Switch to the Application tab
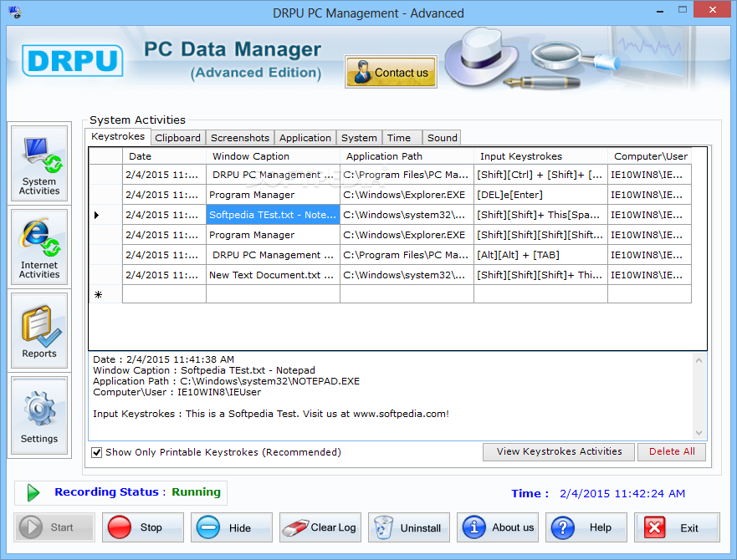The height and width of the screenshot is (560, 737). coord(305,138)
